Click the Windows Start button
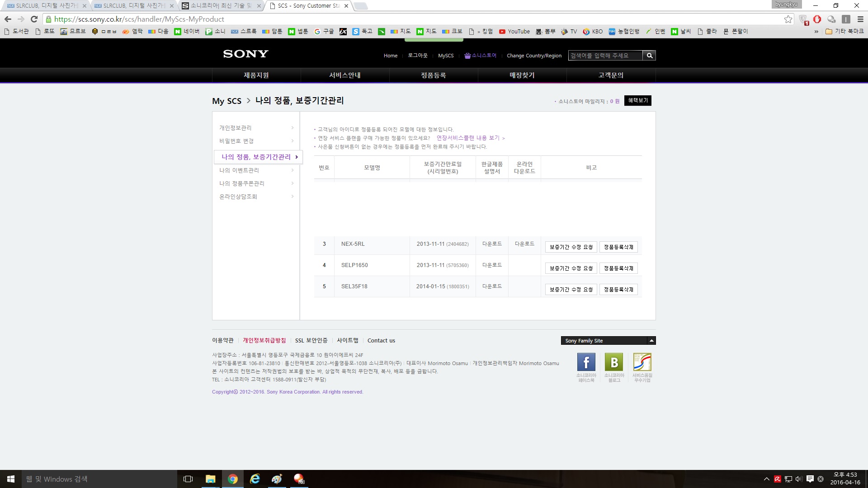Image resolution: width=868 pixels, height=488 pixels. pyautogui.click(x=11, y=479)
